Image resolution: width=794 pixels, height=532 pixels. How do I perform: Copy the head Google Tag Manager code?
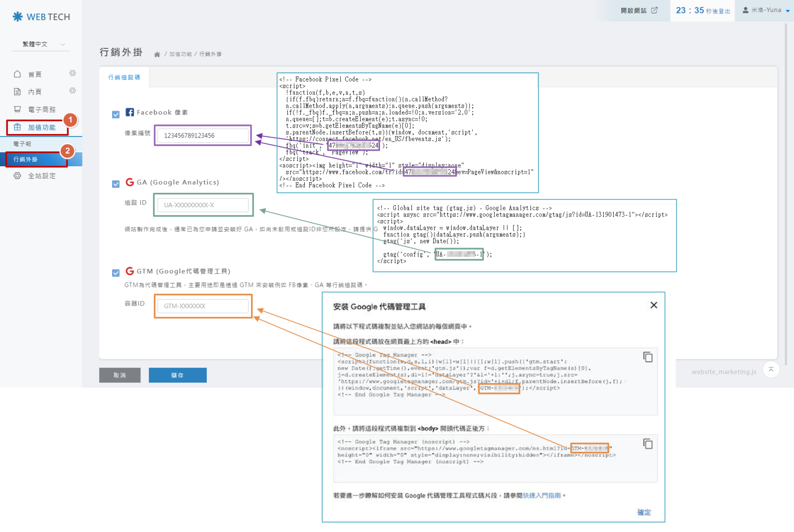(x=648, y=357)
